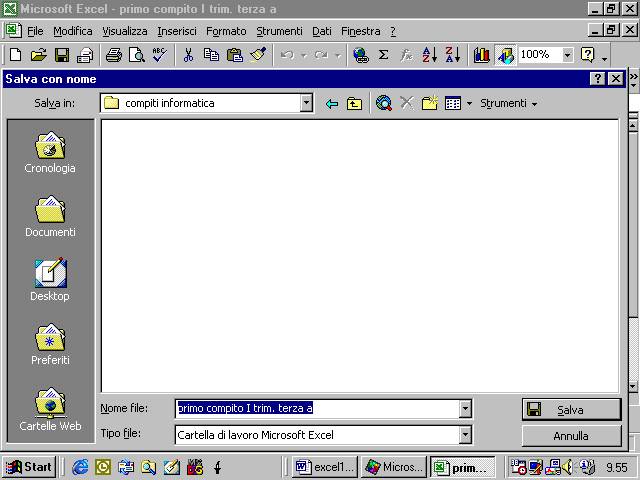The height and width of the screenshot is (480, 640).
Task: Open the Redo history dropdown arrow
Action: 338,55
